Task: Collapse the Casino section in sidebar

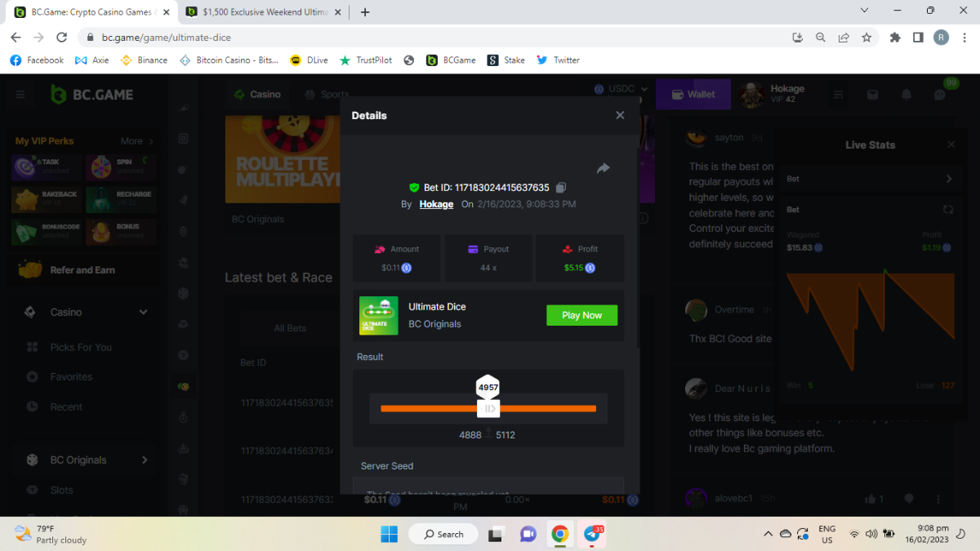Action: (x=144, y=312)
